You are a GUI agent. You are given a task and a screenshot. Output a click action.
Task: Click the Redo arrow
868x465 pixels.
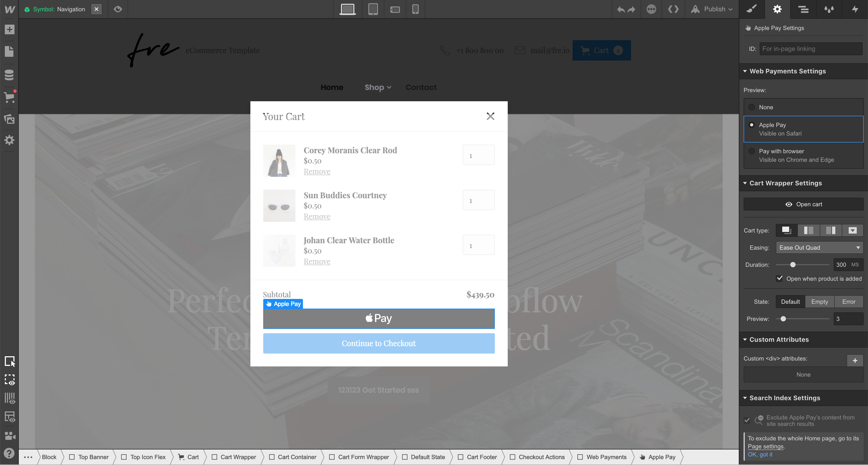tap(631, 9)
